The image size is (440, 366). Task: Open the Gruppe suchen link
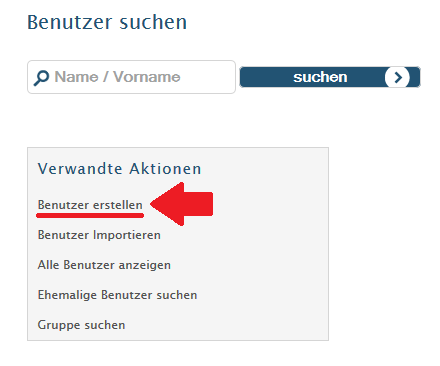click(81, 325)
